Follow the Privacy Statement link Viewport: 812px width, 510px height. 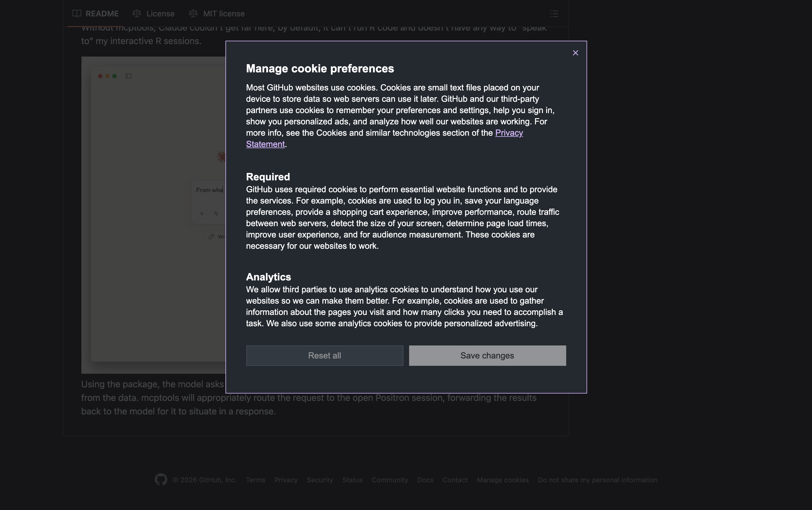coord(509,133)
